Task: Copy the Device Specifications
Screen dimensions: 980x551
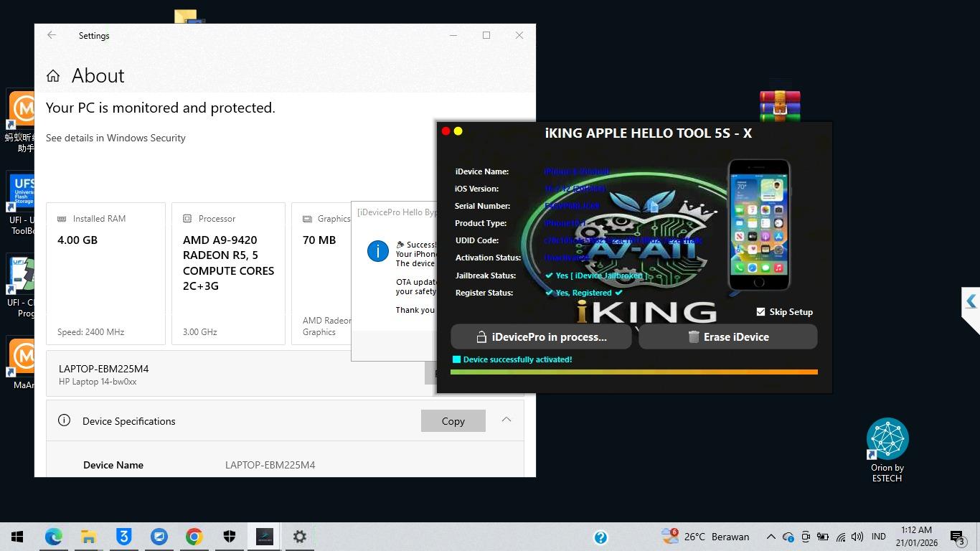Action: click(453, 421)
